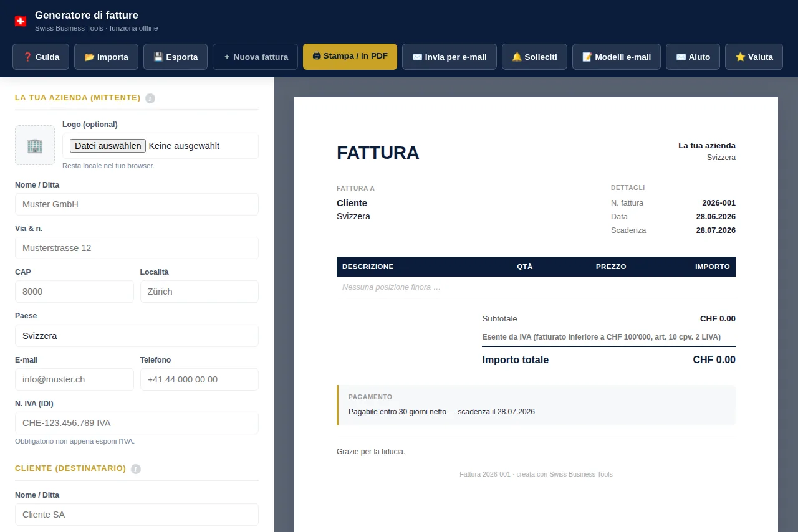Click the info icon beside Cliente (destinatario)
798x532 pixels.
coord(136,468)
